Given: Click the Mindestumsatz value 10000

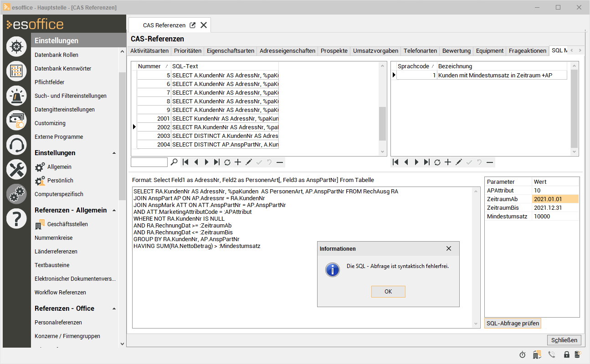Looking at the screenshot, I should coord(555,216).
